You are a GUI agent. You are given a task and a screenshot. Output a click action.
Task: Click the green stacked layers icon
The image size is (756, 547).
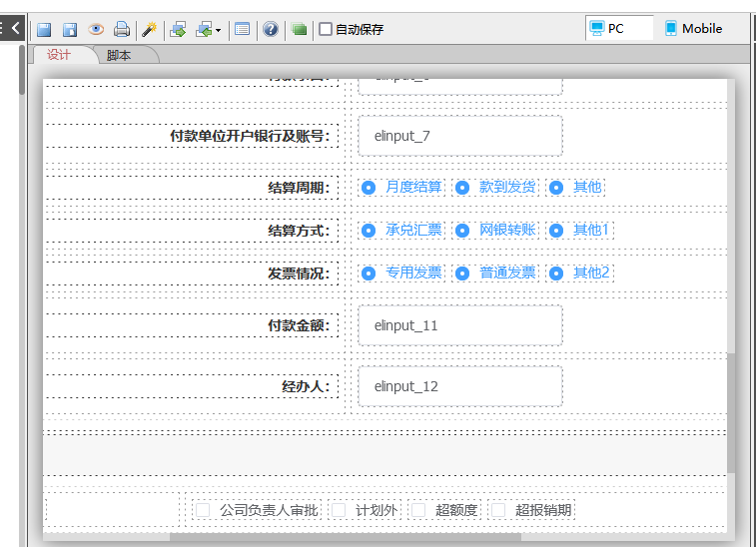[299, 29]
